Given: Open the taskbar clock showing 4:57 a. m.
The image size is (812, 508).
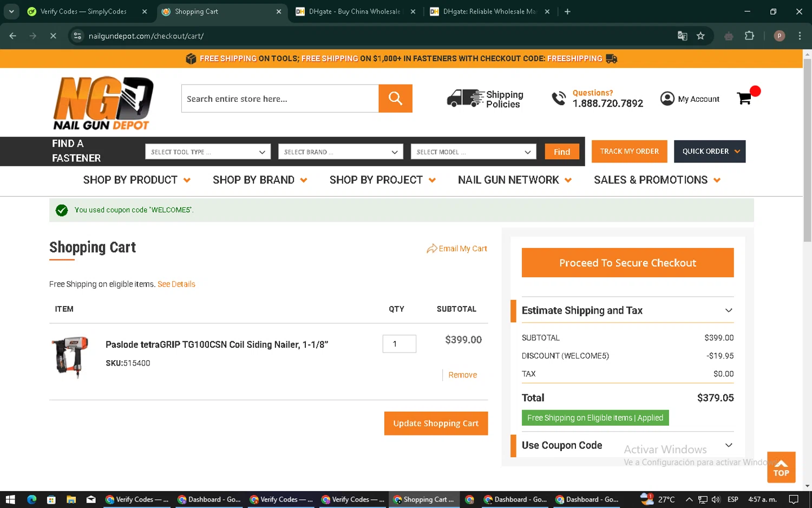Looking at the screenshot, I should point(762,499).
